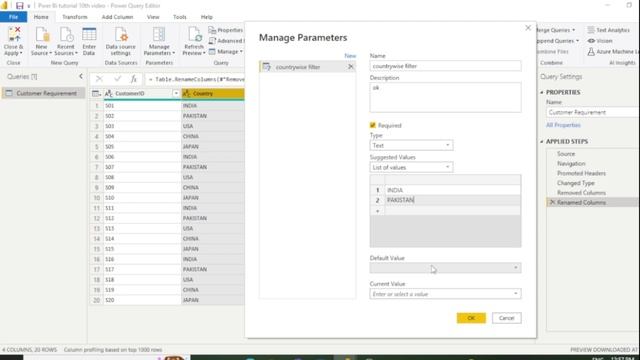Open Data source settings icon
Viewport: 640px width, 360px height.
pyautogui.click(x=121, y=35)
